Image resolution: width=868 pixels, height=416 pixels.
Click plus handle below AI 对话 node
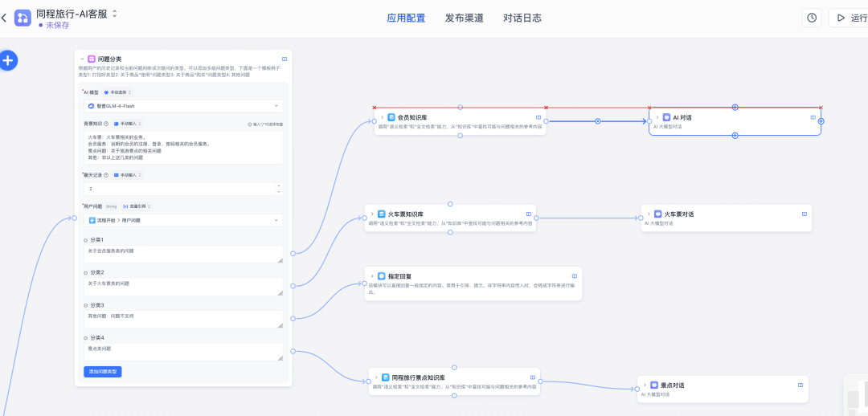point(735,136)
